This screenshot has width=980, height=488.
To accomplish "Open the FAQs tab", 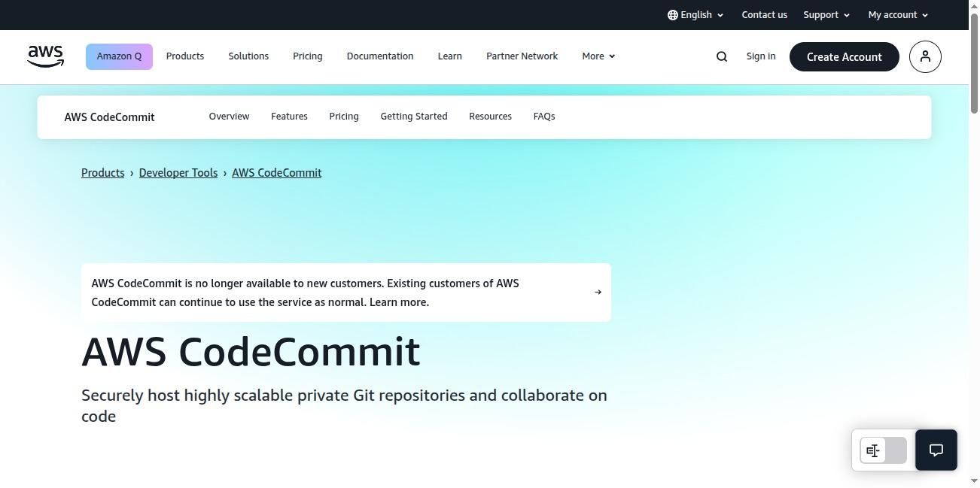I will tap(544, 117).
